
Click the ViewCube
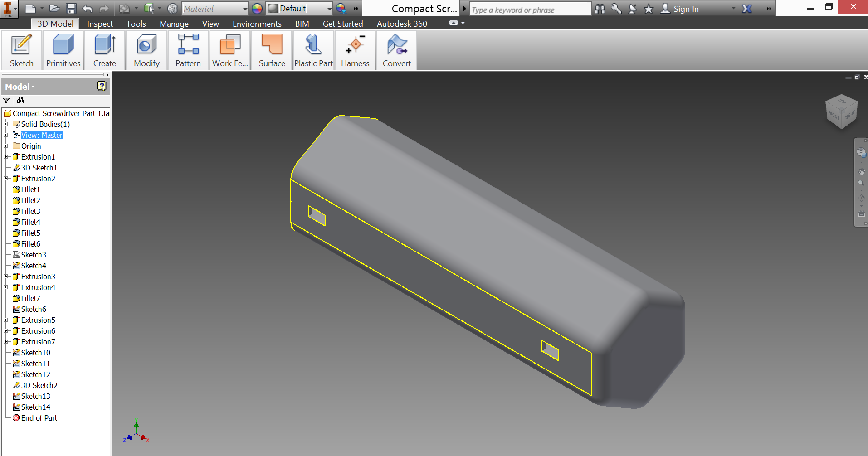[842, 112]
